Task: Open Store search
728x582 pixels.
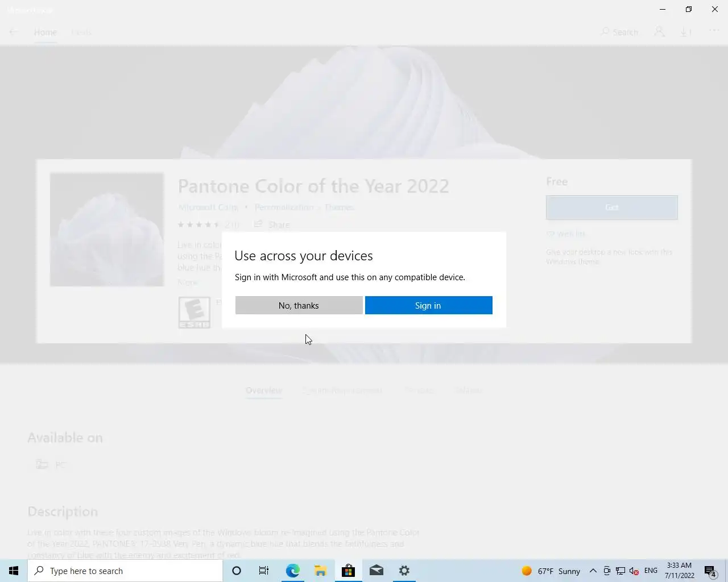Action: (x=619, y=32)
